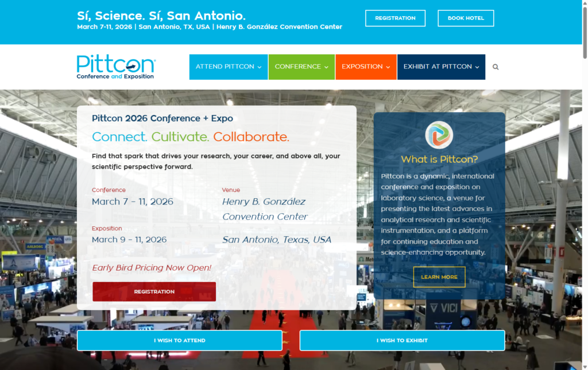Click the Book Hotel button
Viewport: 588px width, 370px height.
[x=466, y=18]
